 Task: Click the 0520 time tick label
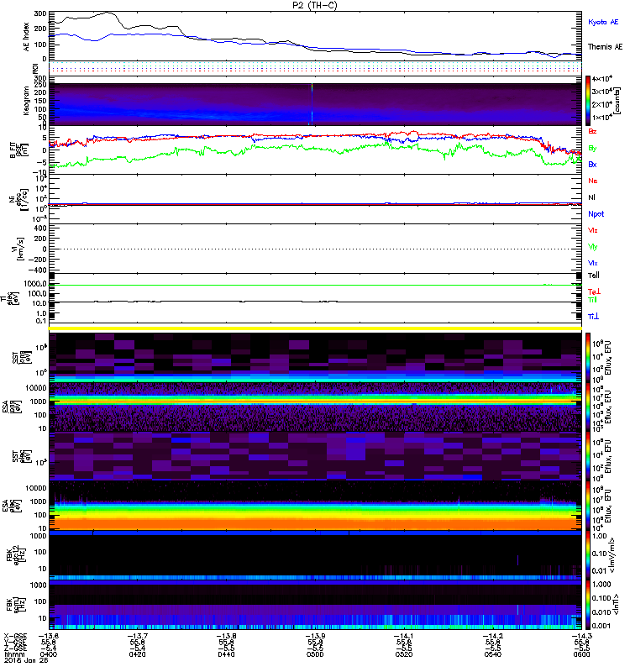point(404,654)
